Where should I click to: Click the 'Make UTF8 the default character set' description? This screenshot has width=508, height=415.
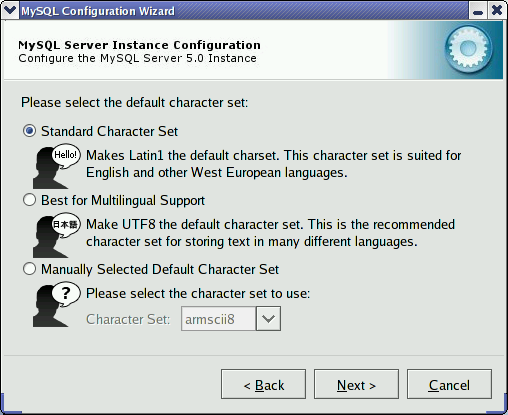[270, 233]
